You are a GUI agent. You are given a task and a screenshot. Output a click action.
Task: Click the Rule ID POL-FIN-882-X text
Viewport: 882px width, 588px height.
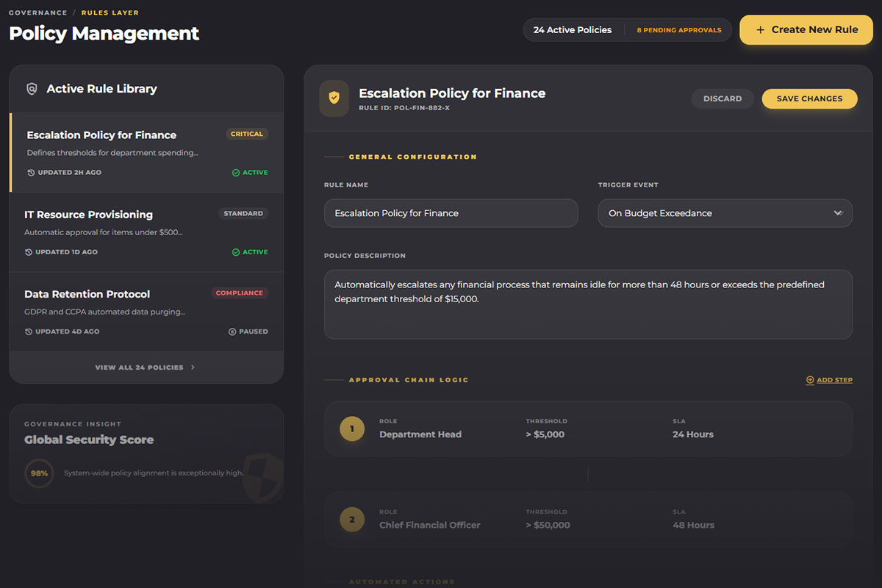click(x=404, y=108)
